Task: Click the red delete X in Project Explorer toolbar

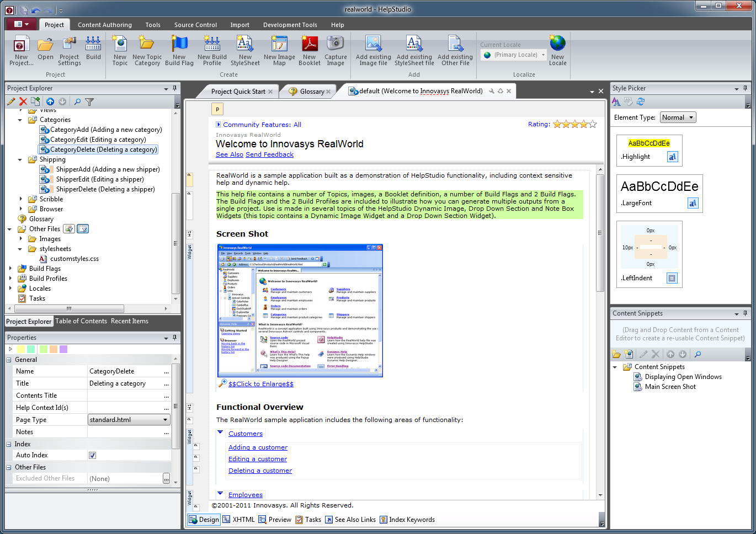Action: (23, 102)
